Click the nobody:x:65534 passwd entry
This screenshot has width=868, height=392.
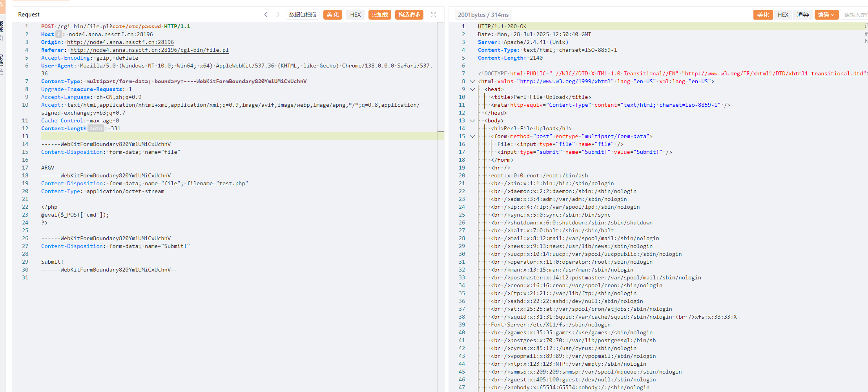(x=570, y=387)
